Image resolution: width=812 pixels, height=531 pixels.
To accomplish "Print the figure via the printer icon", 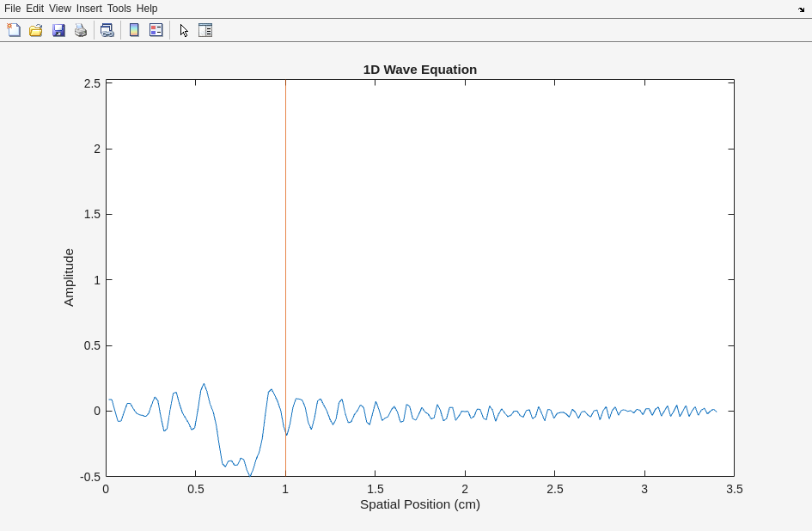I will (x=81, y=30).
